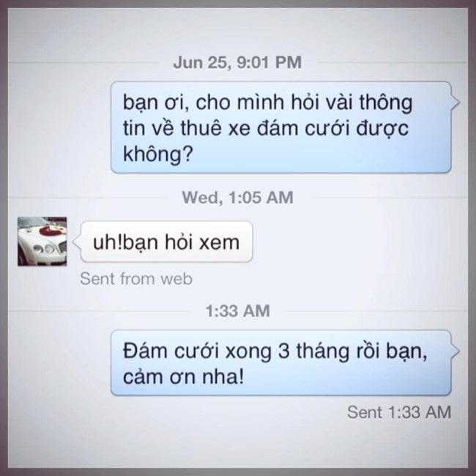Click 'cảm ơn nha!' text in last message
Screen dimensions: 476x476
pos(183,376)
